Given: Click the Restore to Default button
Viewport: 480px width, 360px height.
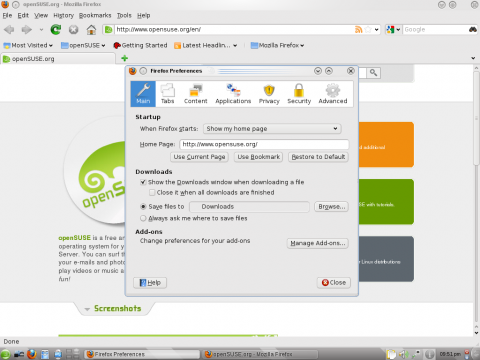Looking at the screenshot, I should pos(318,157).
